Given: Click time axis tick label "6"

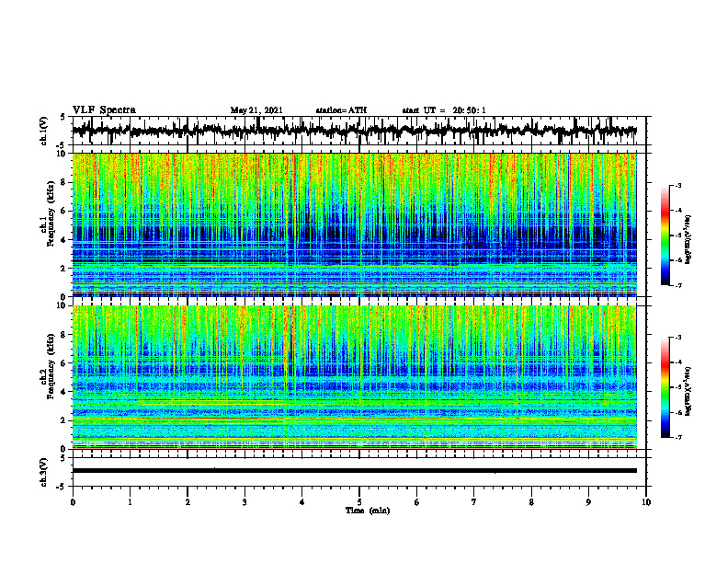Looking at the screenshot, I should point(417,502).
